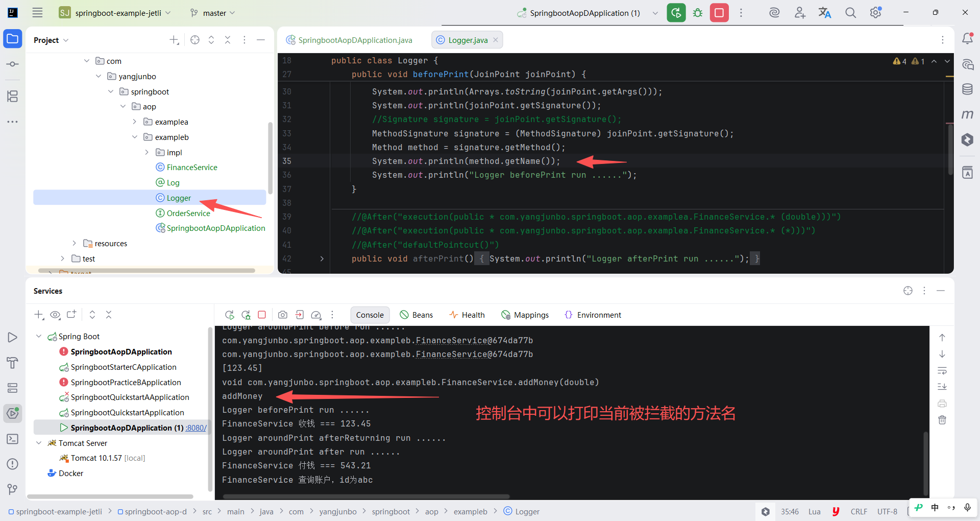
Task: Rerun SpringbootAopDApplication with the green rerun button
Action: tap(676, 13)
